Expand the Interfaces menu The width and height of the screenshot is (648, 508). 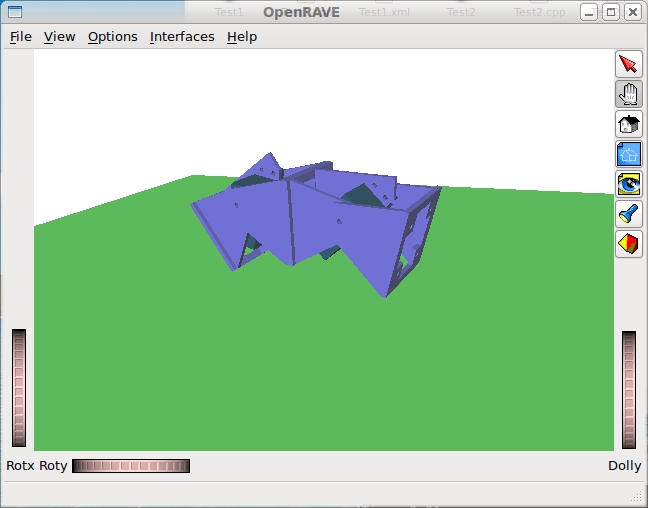point(182,37)
